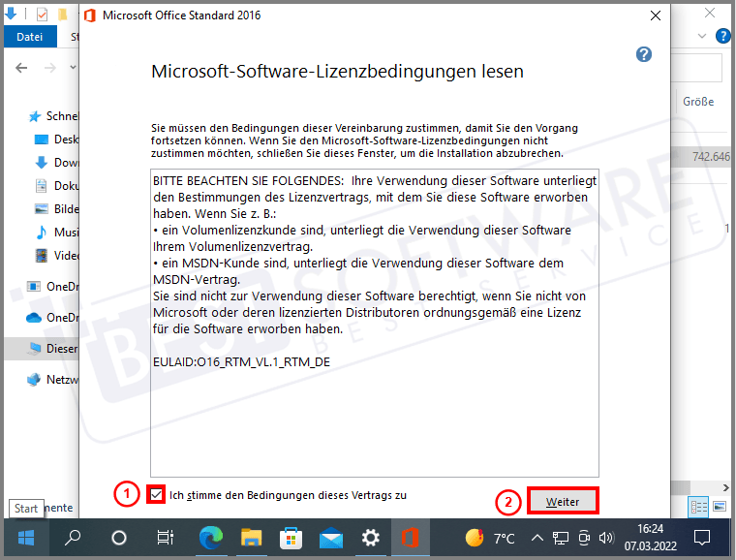The width and height of the screenshot is (736, 560).
Task: Open taskbar search magnifier
Action: 73,538
